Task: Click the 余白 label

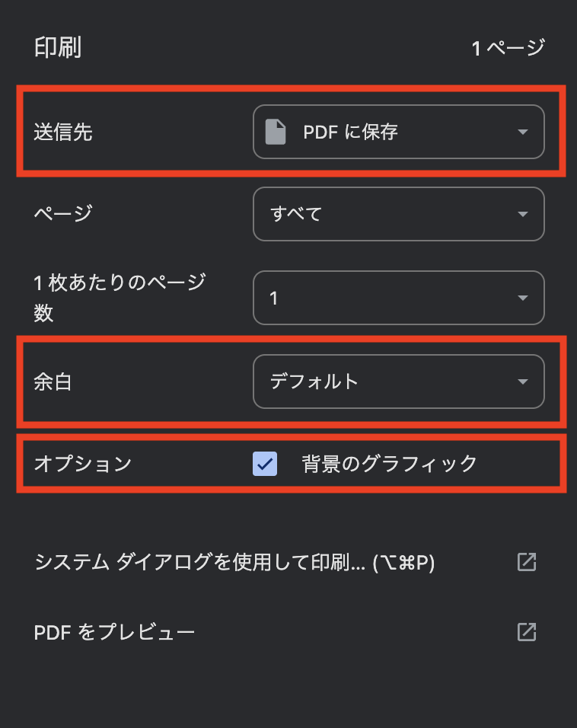Action: point(53,382)
